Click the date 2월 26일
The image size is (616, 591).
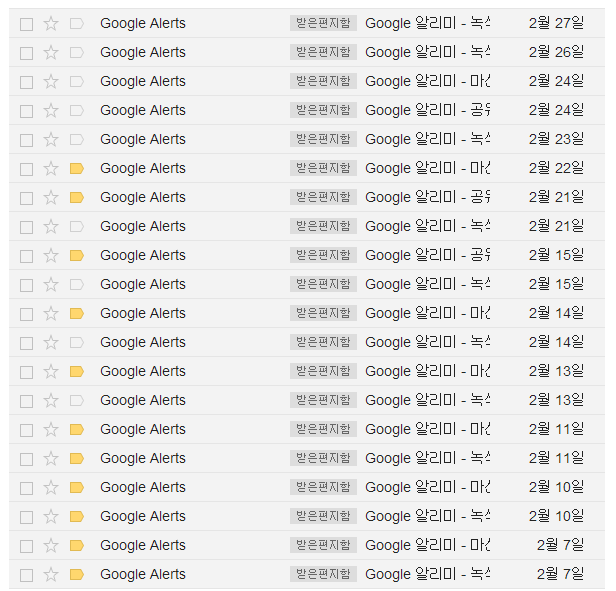point(556,52)
